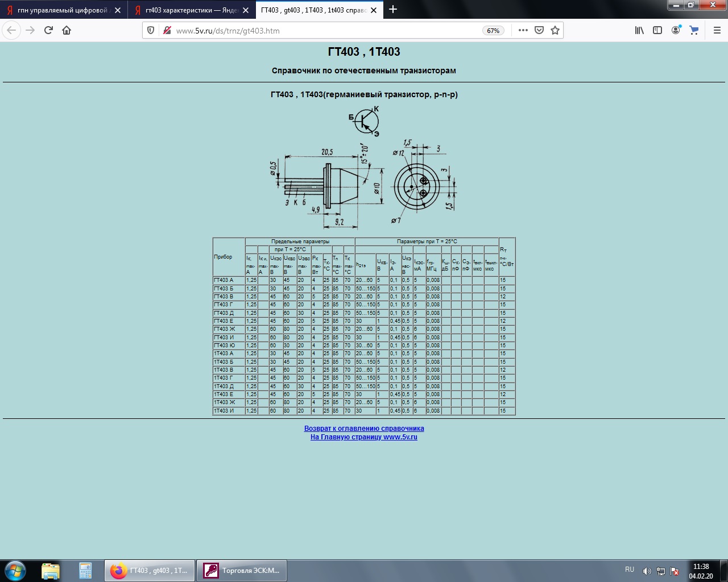Viewport: 728px width, 582px height.
Task: Open a new browser tab
Action: (x=393, y=9)
